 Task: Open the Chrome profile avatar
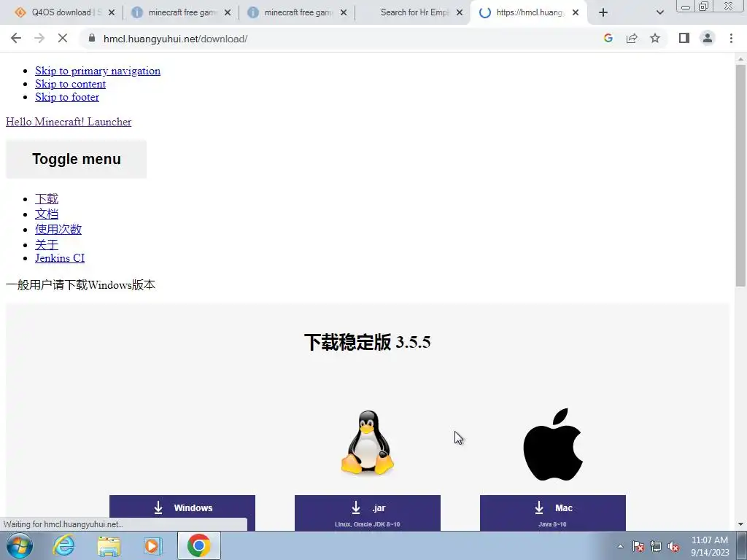coord(708,38)
